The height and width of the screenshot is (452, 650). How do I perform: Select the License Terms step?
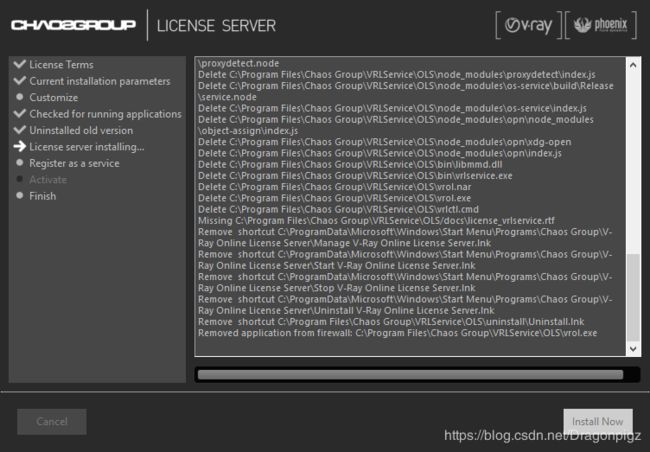coord(61,65)
